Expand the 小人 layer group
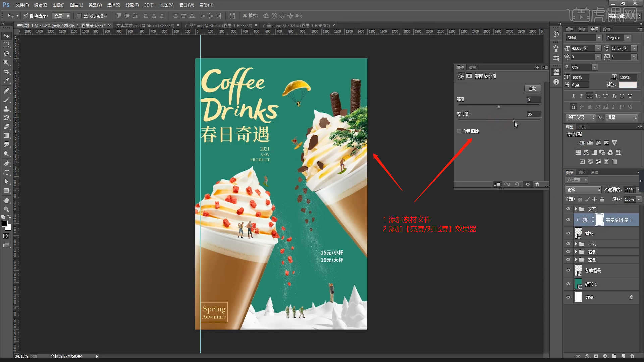 point(576,244)
